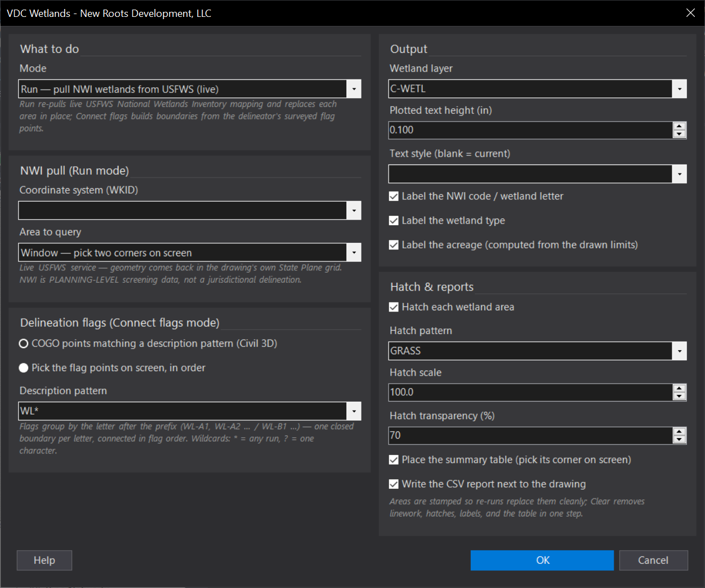Open the Mode dropdown list
Image resolution: width=705 pixels, height=588 pixels.
point(354,89)
